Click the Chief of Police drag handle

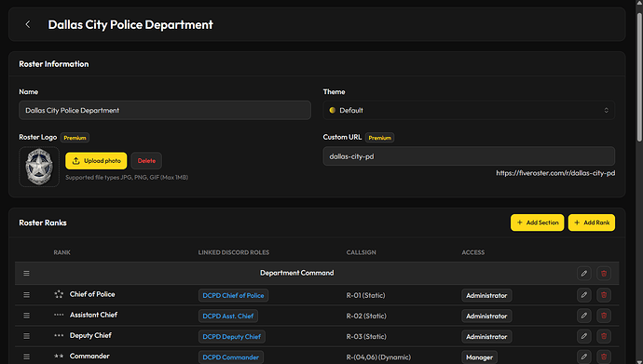click(26, 295)
